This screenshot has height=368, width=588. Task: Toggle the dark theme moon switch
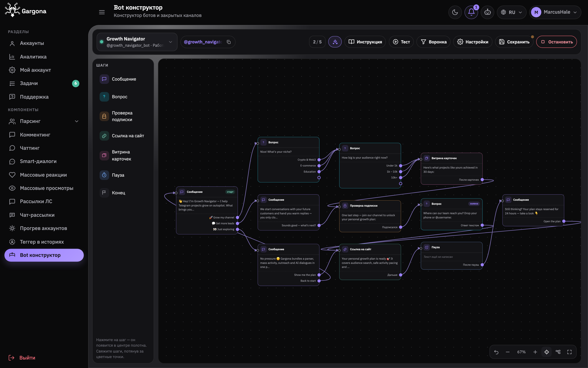pyautogui.click(x=455, y=12)
